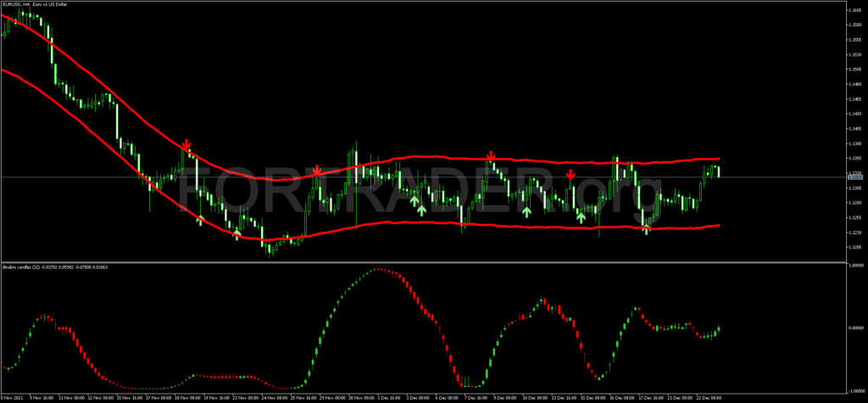Click the 1.1605 price axis label
Image resolution: width=868 pixels, height=403 pixels.
pyautogui.click(x=854, y=10)
